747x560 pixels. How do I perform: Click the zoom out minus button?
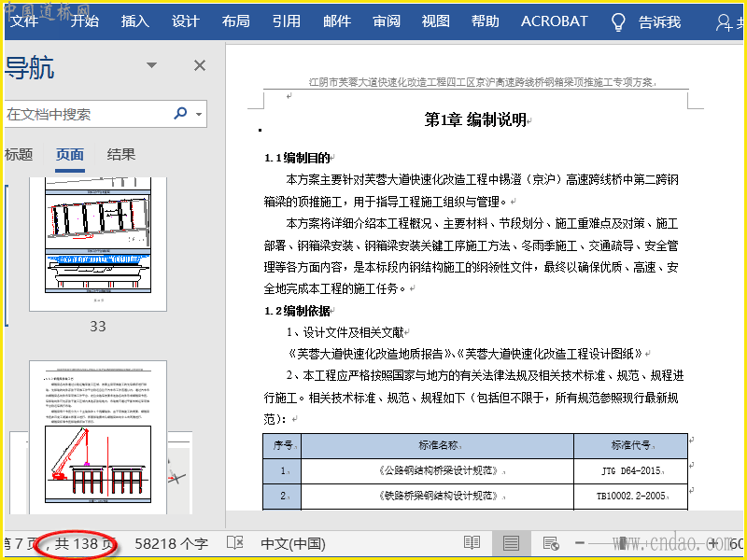(x=580, y=543)
